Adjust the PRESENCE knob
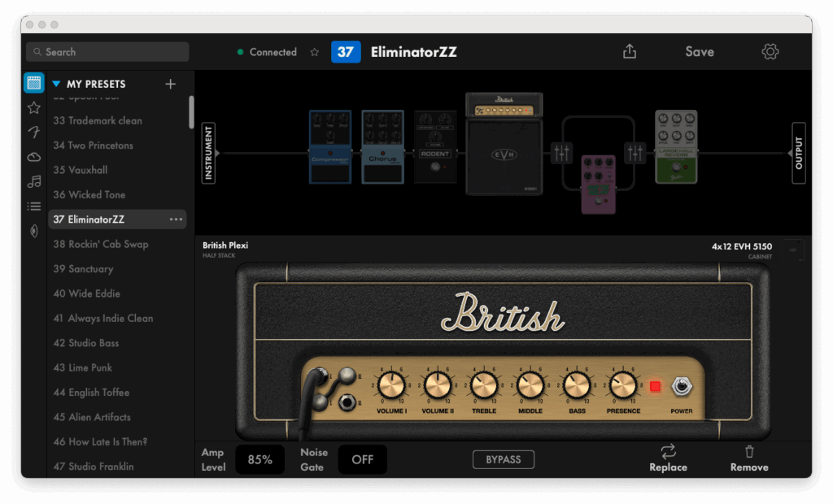Image resolution: width=833 pixels, height=504 pixels. tap(623, 385)
